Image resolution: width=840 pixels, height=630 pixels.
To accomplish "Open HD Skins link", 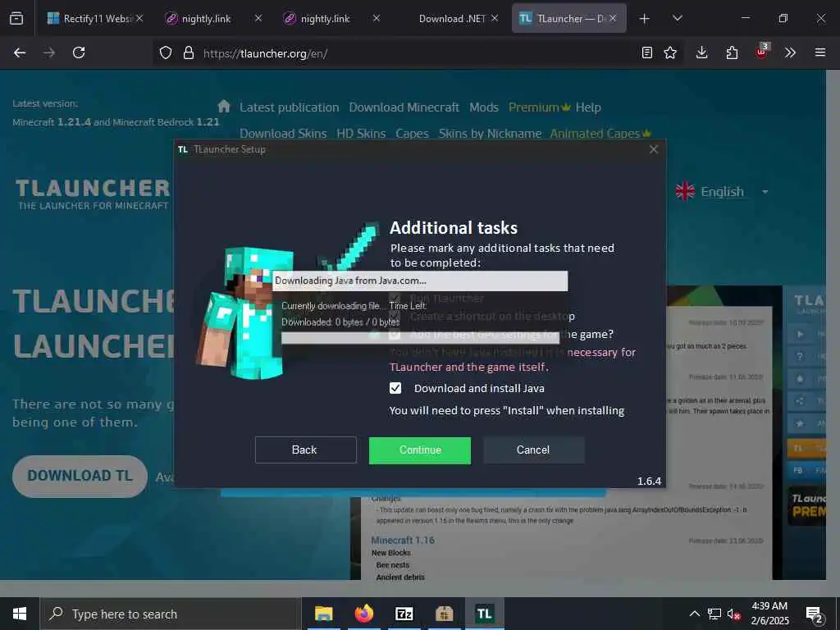I will pos(361,134).
